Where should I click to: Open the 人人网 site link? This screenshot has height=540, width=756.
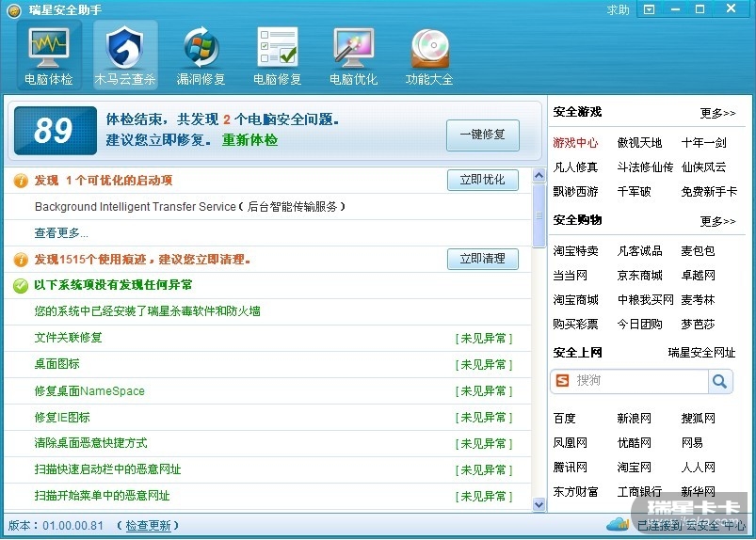click(699, 468)
